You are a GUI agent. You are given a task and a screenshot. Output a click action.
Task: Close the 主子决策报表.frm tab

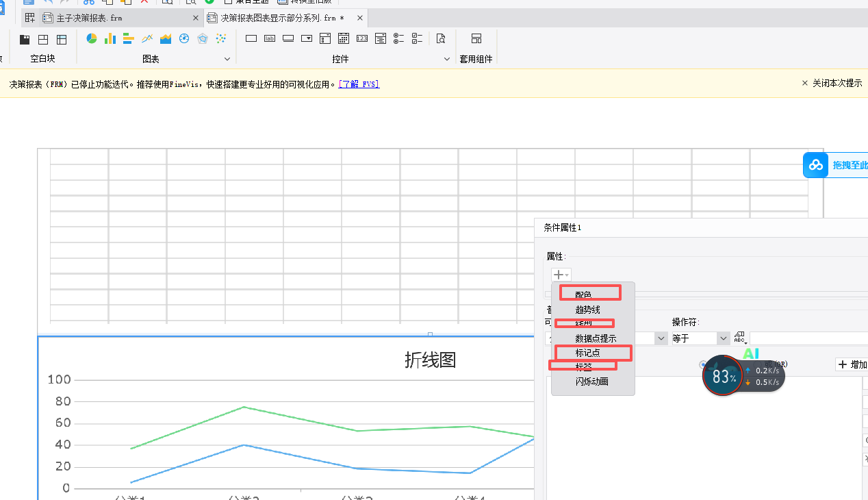(x=196, y=18)
